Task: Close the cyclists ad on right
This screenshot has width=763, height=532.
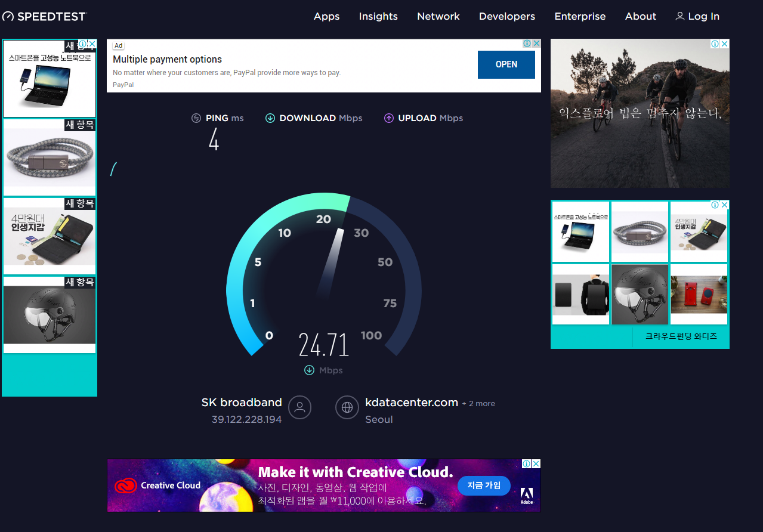Action: tap(725, 44)
